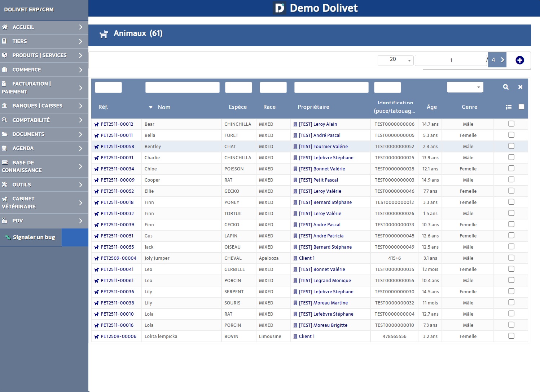Click the Signaler un bug button
Image resolution: width=540 pixels, height=392 pixels.
pos(31,237)
